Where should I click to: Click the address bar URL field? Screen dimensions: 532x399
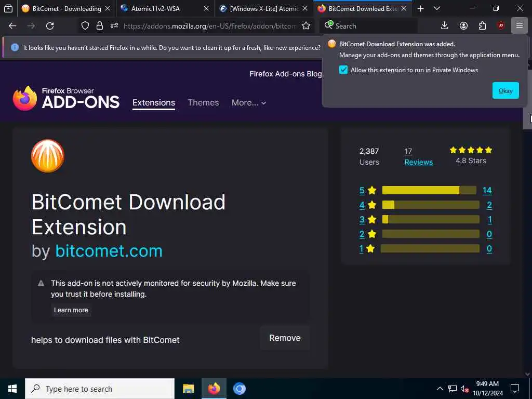[210, 26]
